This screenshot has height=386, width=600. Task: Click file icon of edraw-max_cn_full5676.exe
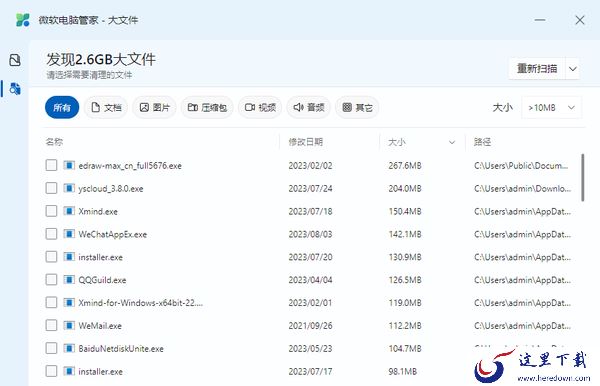(x=69, y=165)
